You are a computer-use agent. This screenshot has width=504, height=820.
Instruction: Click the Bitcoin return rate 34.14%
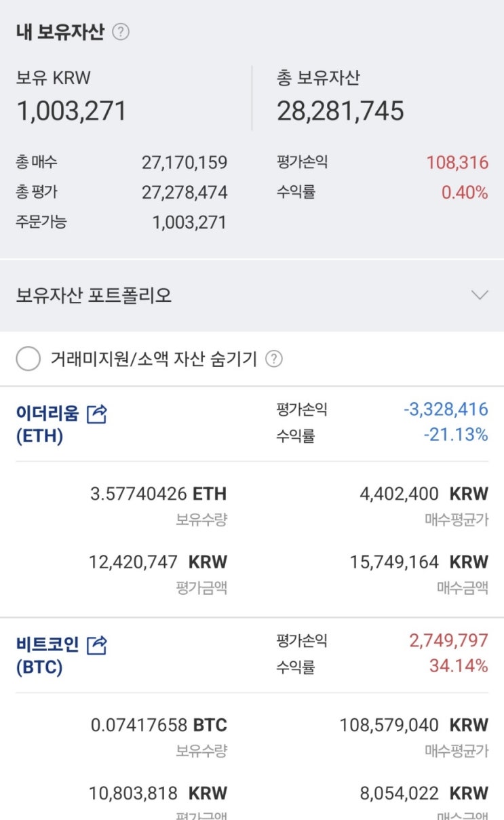(458, 666)
